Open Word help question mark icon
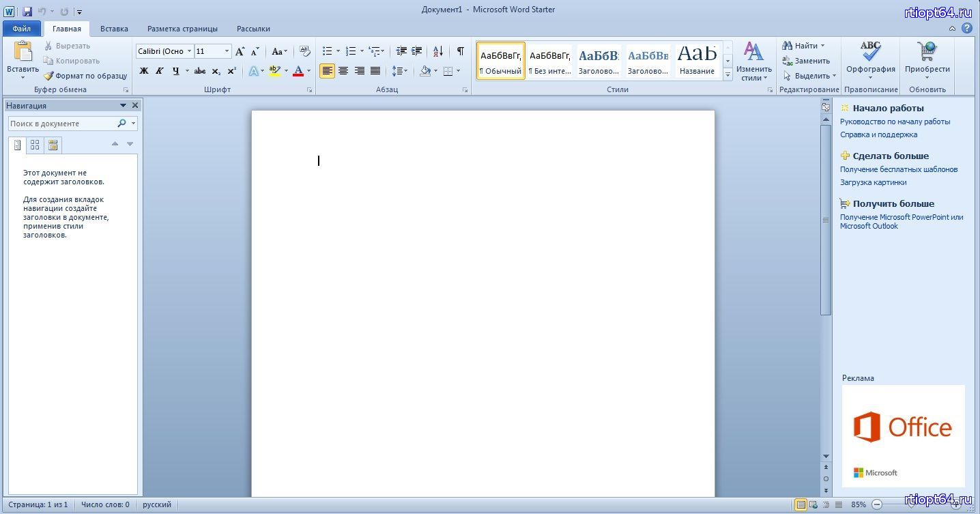The height and width of the screenshot is (514, 980). click(x=967, y=29)
